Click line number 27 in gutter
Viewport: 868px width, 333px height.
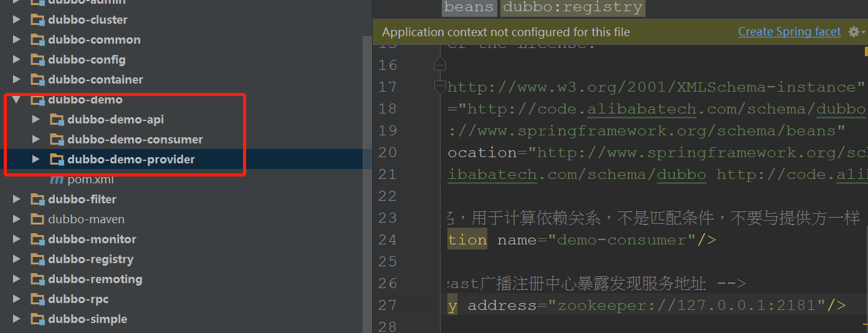point(388,306)
